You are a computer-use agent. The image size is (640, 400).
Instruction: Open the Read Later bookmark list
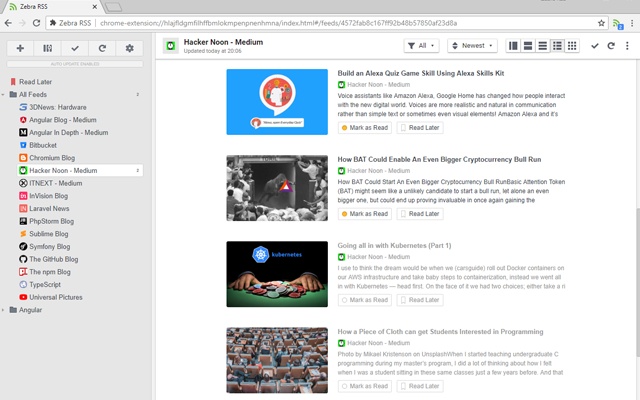35,82
